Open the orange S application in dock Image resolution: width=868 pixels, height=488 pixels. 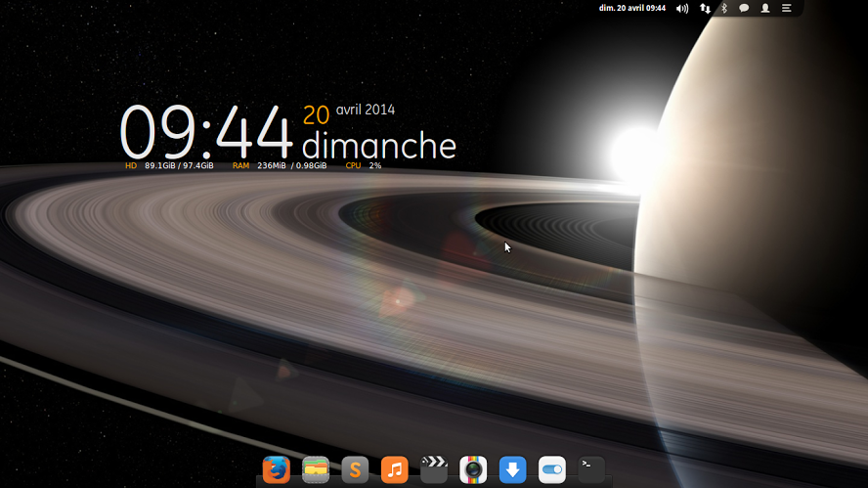click(355, 469)
